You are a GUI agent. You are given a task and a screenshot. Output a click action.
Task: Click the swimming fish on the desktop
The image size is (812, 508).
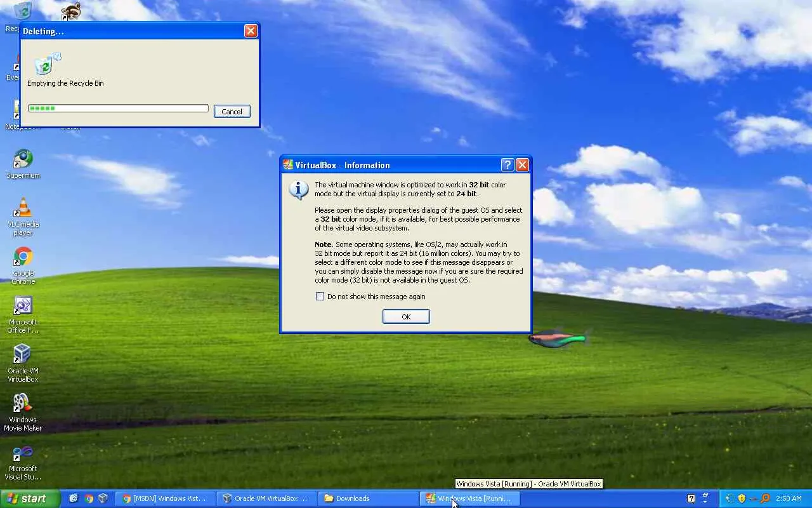pyautogui.click(x=558, y=338)
